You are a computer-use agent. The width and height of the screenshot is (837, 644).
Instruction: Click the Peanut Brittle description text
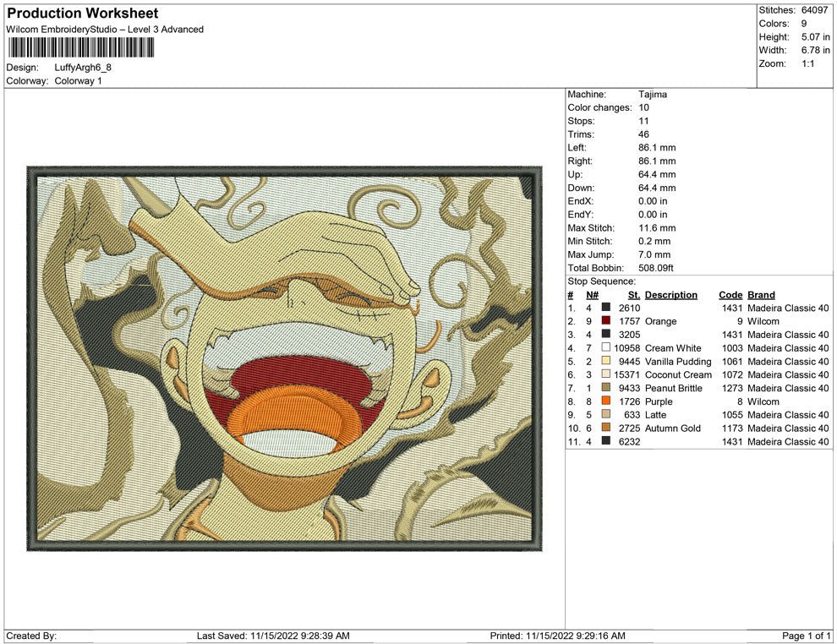674,388
